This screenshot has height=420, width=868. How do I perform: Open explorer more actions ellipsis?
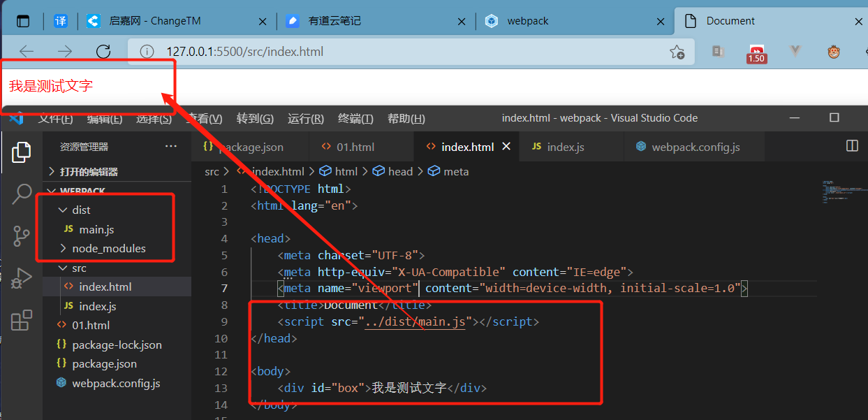click(171, 147)
